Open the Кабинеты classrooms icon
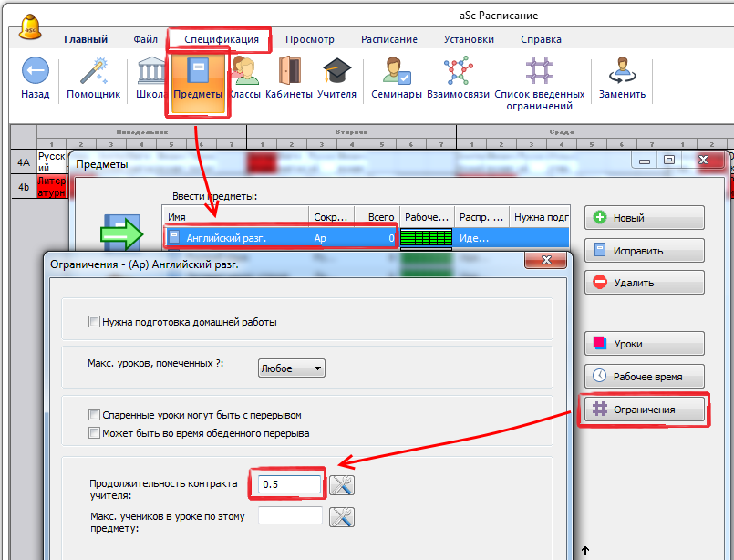Image resolution: width=734 pixels, height=560 pixels. click(289, 71)
